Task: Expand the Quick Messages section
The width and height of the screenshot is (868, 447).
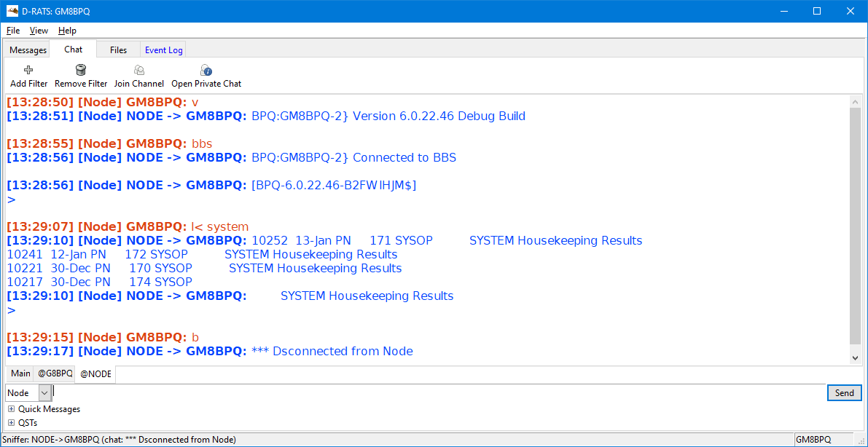Action: pyautogui.click(x=11, y=409)
